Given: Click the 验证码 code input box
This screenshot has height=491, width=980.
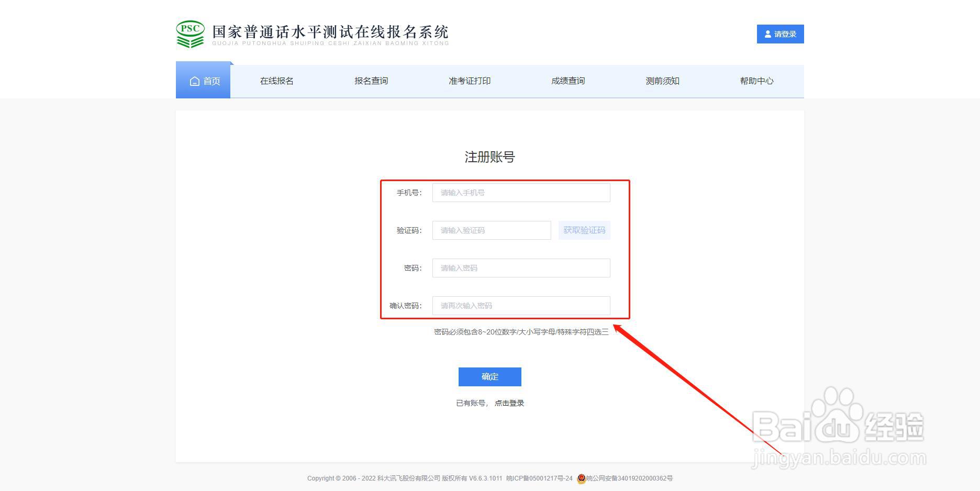Looking at the screenshot, I should 491,230.
